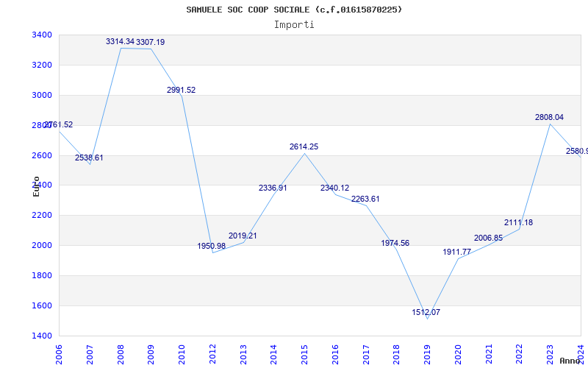Click the x-axis year 2023
Image resolution: width=588 pixels, height=368 pixels.
550,355
